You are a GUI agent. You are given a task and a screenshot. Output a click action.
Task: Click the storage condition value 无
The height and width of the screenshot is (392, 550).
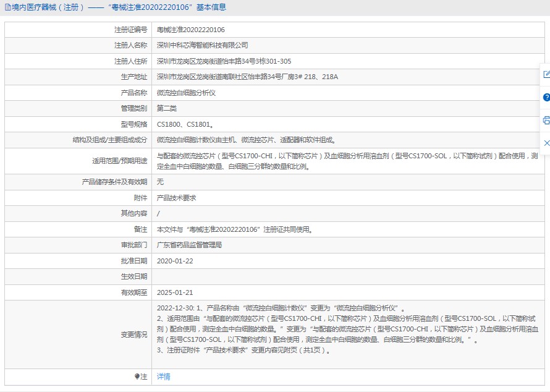click(160, 182)
